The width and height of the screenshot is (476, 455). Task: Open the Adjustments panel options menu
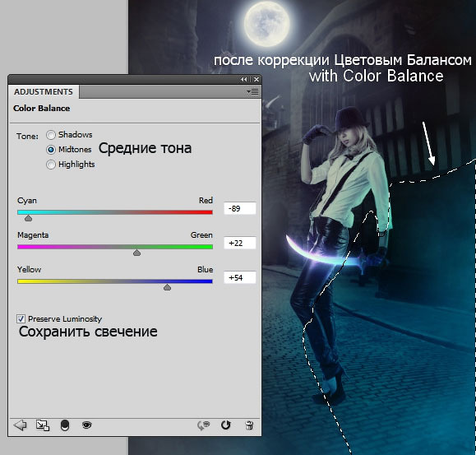point(252,91)
